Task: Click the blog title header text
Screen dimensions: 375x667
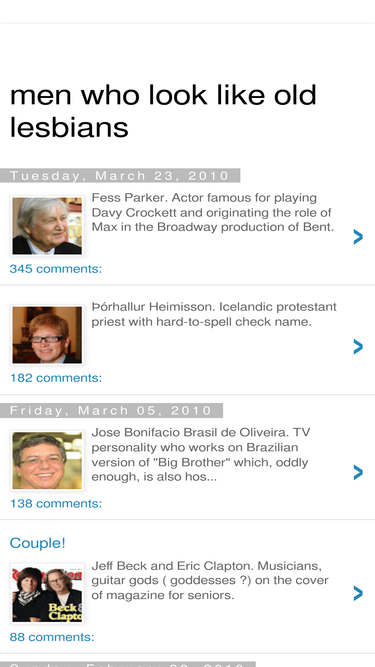Action: [x=163, y=111]
